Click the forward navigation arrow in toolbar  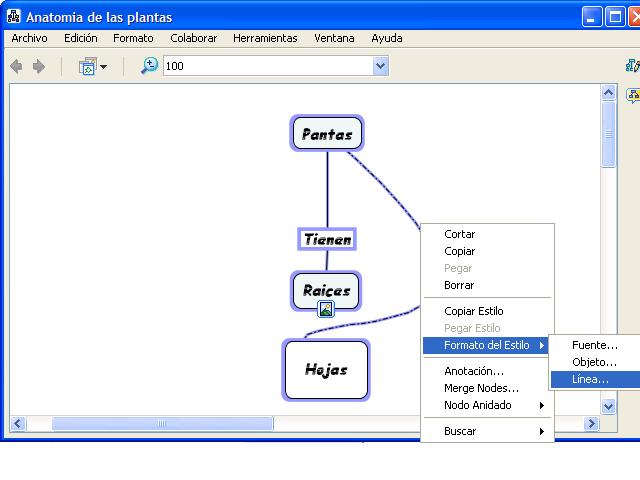(x=39, y=66)
